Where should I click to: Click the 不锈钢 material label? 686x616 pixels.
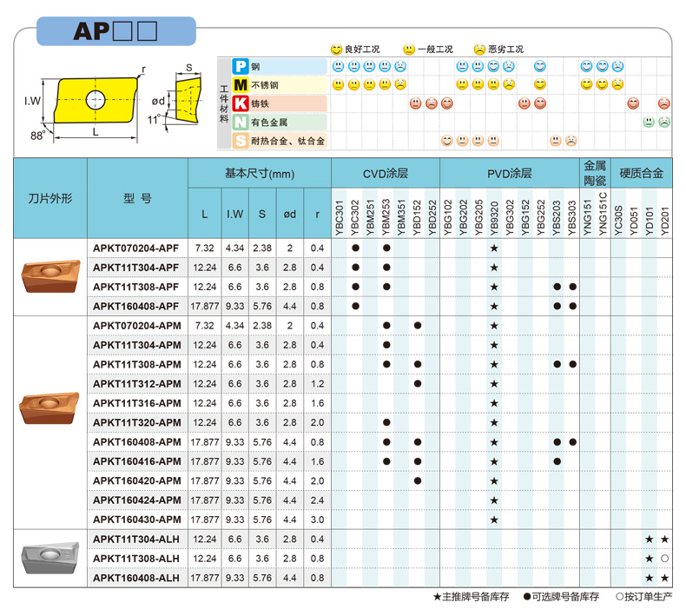point(265,84)
